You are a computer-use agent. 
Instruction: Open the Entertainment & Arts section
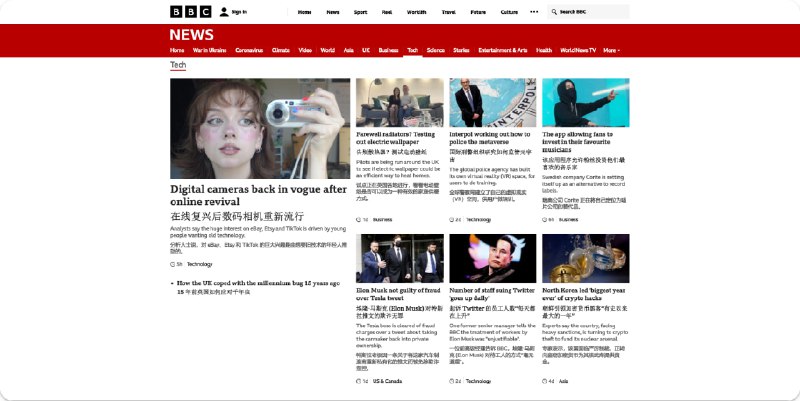point(502,49)
